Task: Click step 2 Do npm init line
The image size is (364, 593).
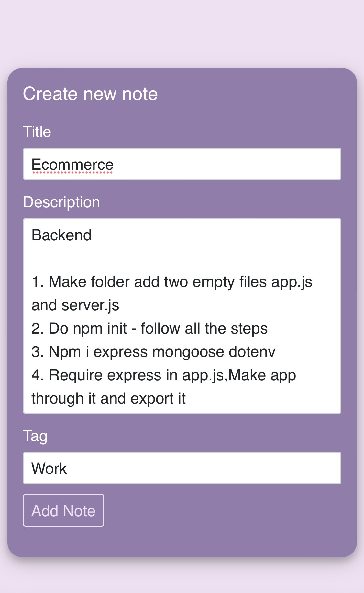Action: [149, 328]
